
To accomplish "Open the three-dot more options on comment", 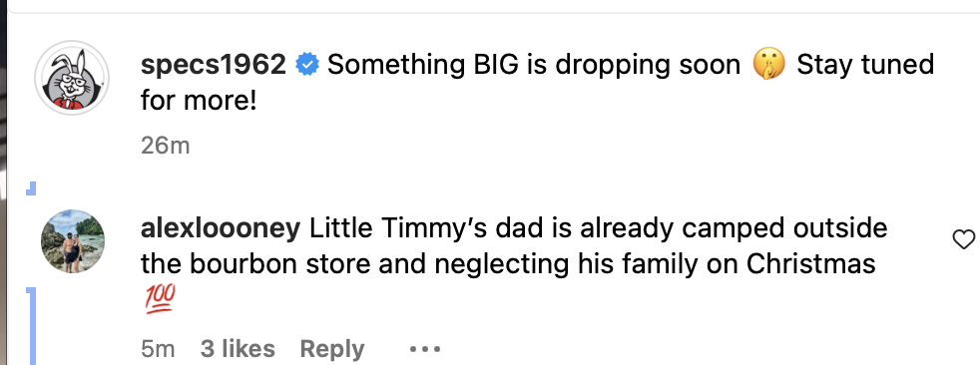I will tap(425, 349).
